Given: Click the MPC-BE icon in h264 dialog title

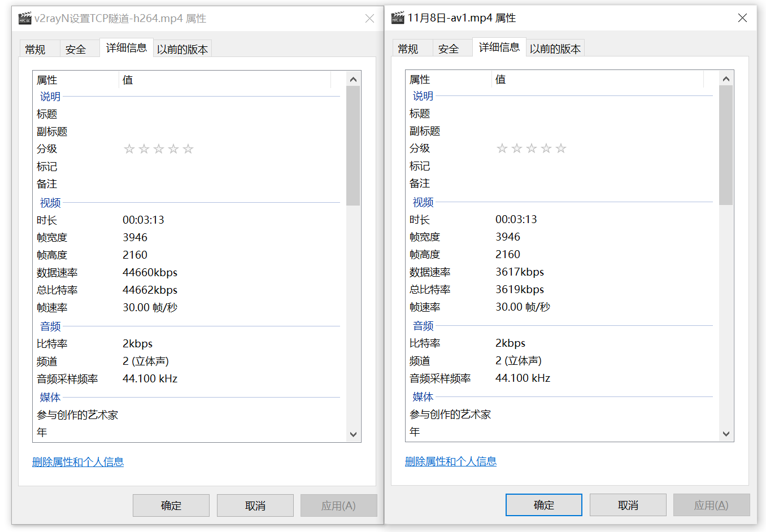Looking at the screenshot, I should [x=25, y=19].
